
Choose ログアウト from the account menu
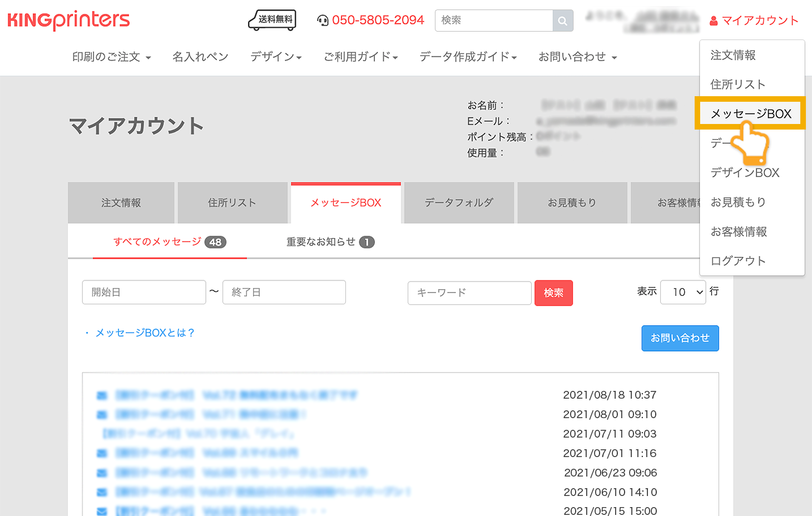738,261
